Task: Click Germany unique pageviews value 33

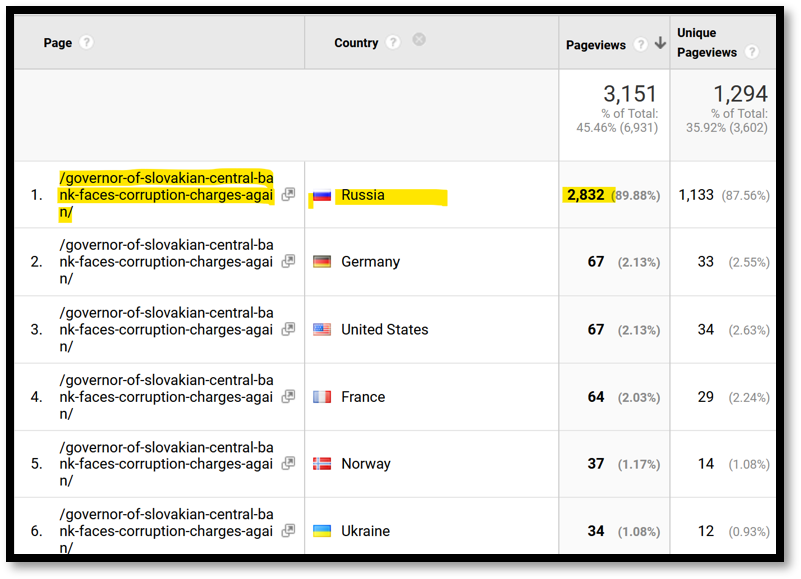Action: pos(705,262)
